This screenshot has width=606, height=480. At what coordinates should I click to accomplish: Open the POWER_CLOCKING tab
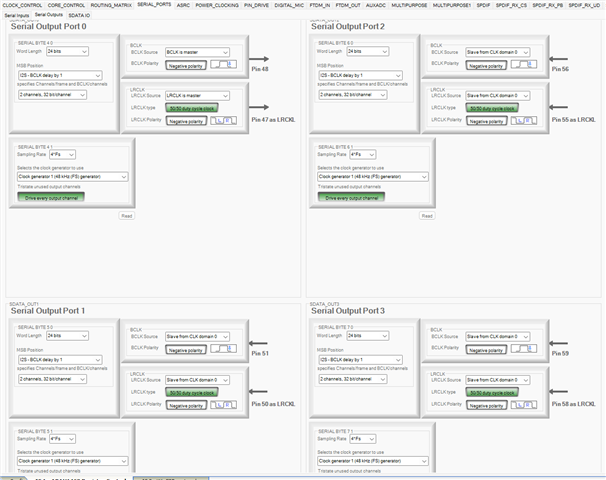pyautogui.click(x=217, y=5)
